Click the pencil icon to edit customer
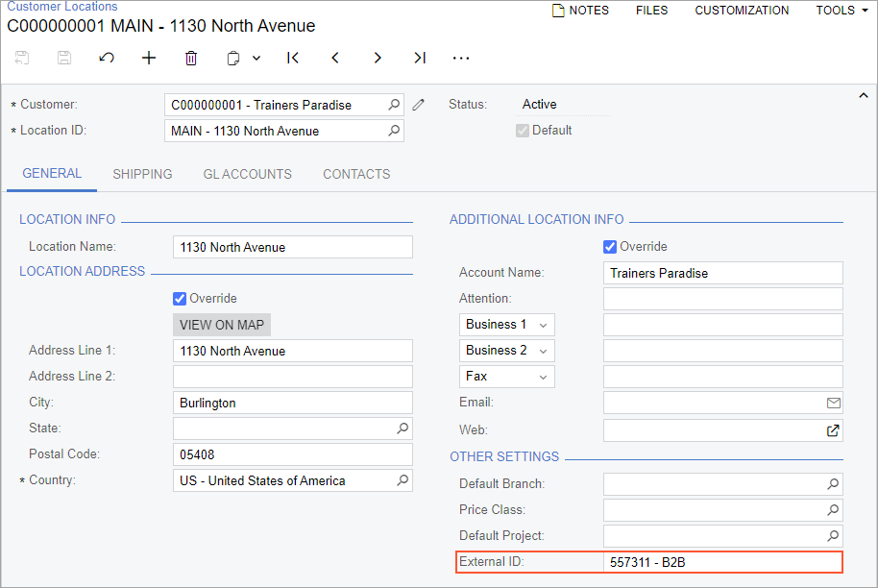878x588 pixels. click(x=419, y=105)
